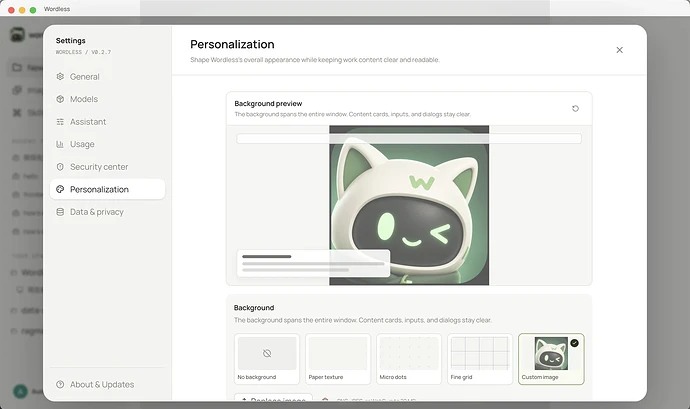Switch background to Fine grid
This screenshot has height=409, width=690.
480,359
